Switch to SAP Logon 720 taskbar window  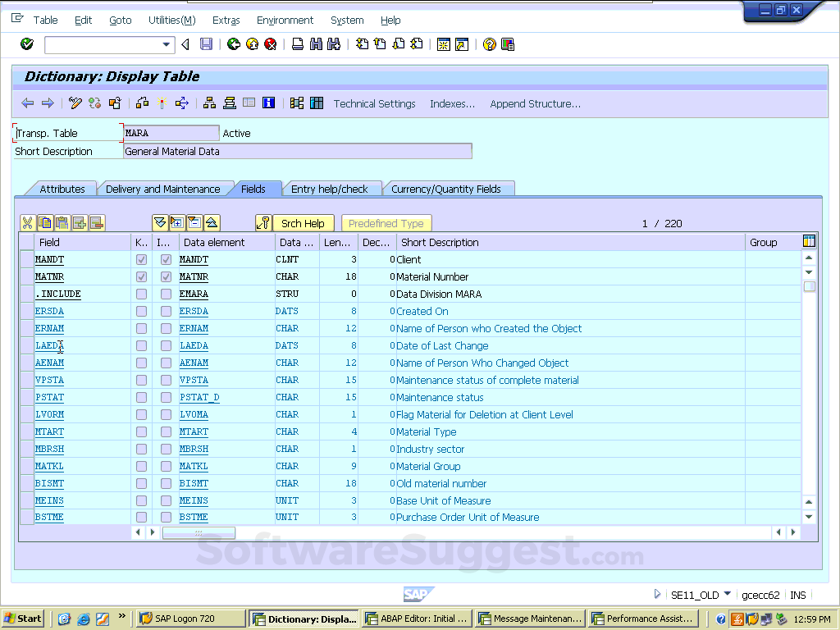pyautogui.click(x=191, y=619)
